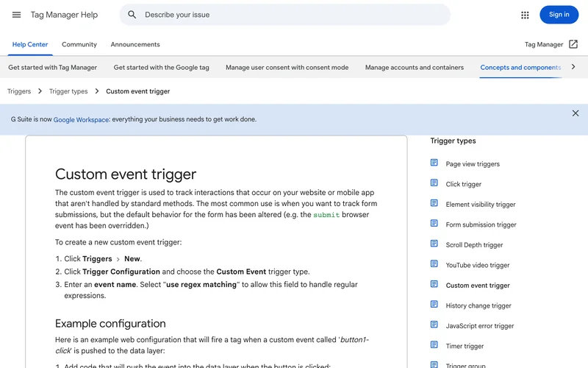Open the Click trigger article
The width and height of the screenshot is (588, 368).
[x=464, y=185]
